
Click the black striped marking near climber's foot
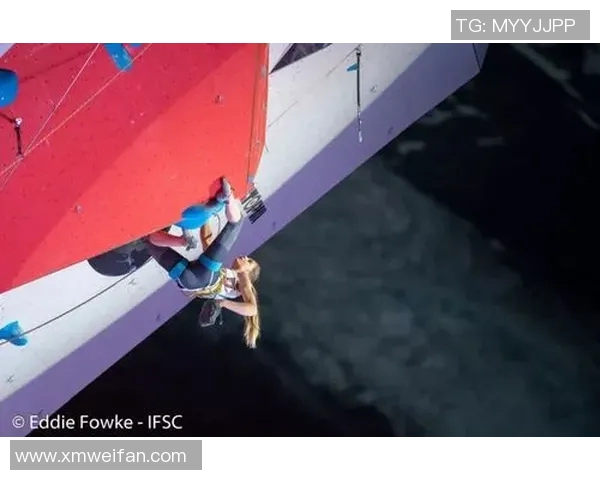coord(255,207)
